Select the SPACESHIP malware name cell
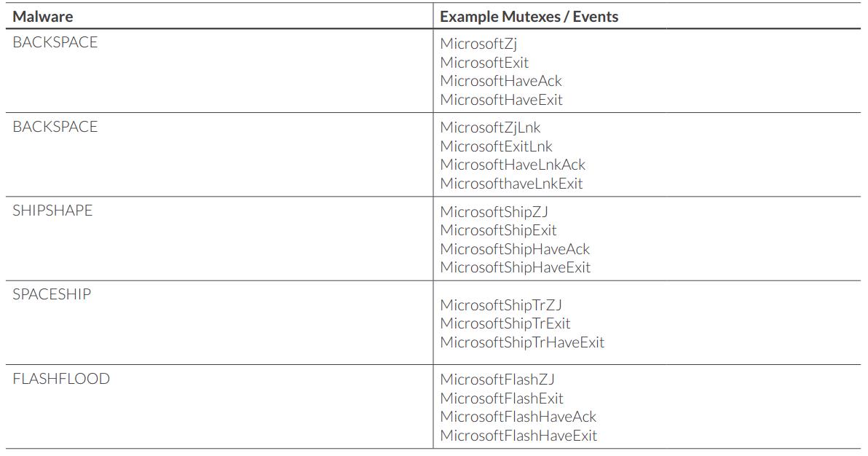This screenshot has width=868, height=456. point(52,294)
